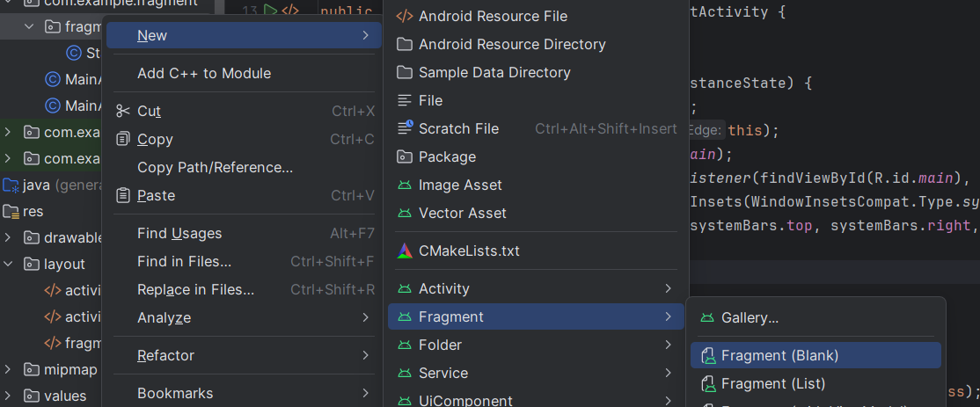Expand the mipmap folder in tree
Image resolution: width=980 pixels, height=407 pixels.
pyautogui.click(x=8, y=369)
